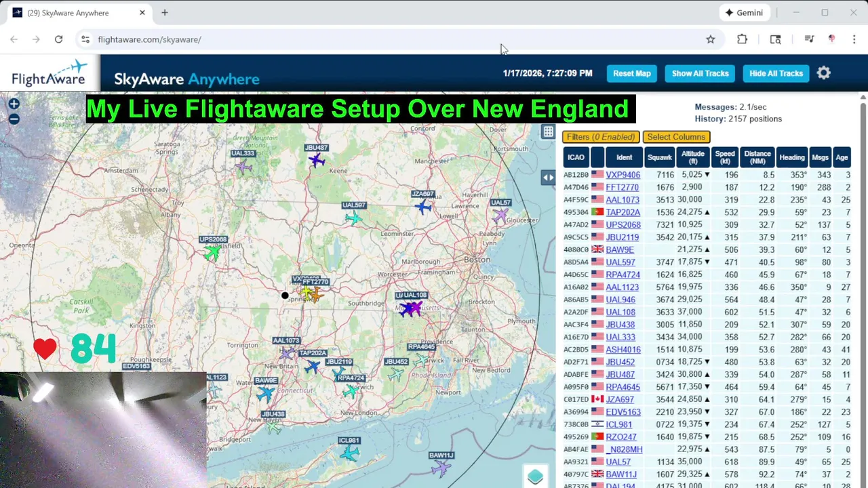Viewport: 868px width, 488px height.
Task: Click ICAO code 4080C0 in table
Action: tap(576, 249)
